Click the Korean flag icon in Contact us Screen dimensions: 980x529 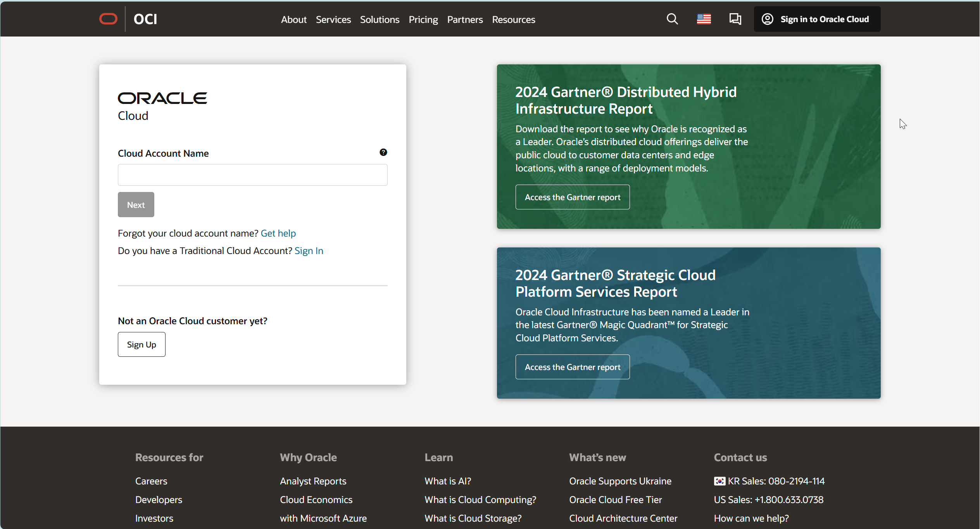click(720, 481)
